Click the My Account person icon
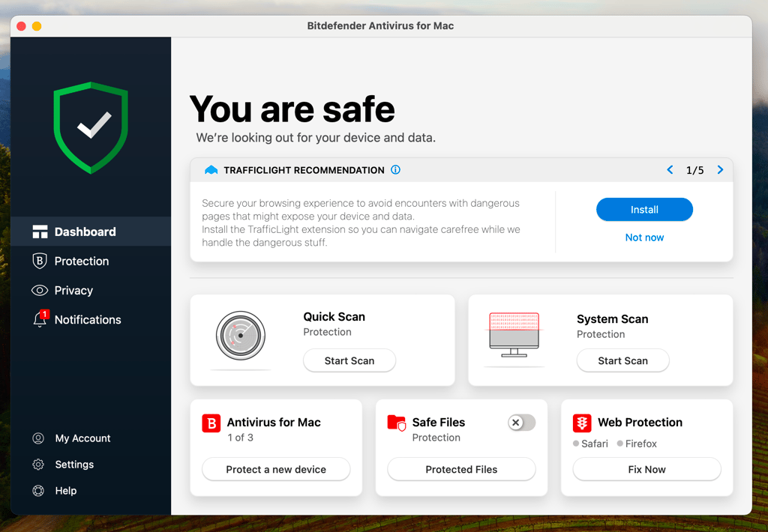Viewport: 768px width, 532px height. point(38,438)
